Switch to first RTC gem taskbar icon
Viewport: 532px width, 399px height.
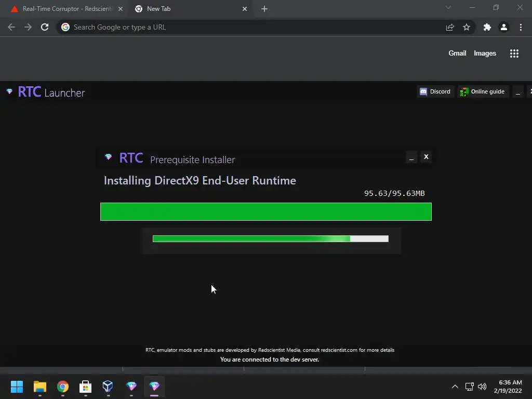131,387
